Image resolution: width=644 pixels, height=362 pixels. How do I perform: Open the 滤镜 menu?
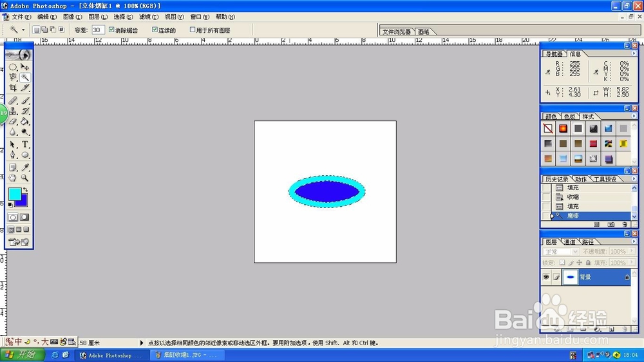click(149, 17)
